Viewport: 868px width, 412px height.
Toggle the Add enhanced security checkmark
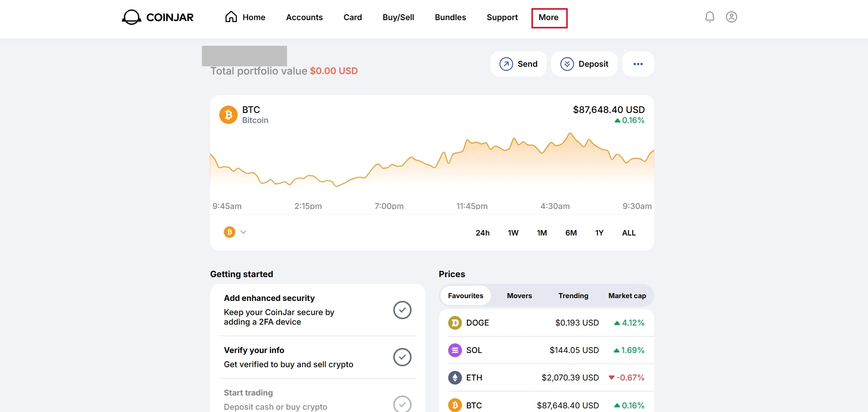click(x=402, y=310)
